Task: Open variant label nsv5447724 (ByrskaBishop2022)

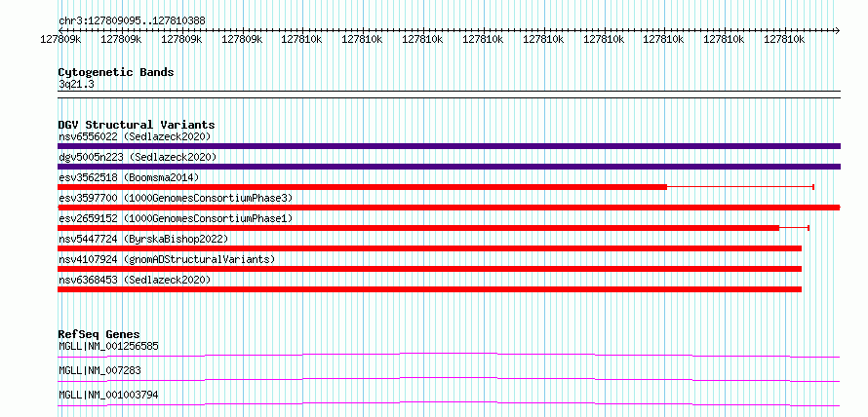Action: (x=143, y=239)
